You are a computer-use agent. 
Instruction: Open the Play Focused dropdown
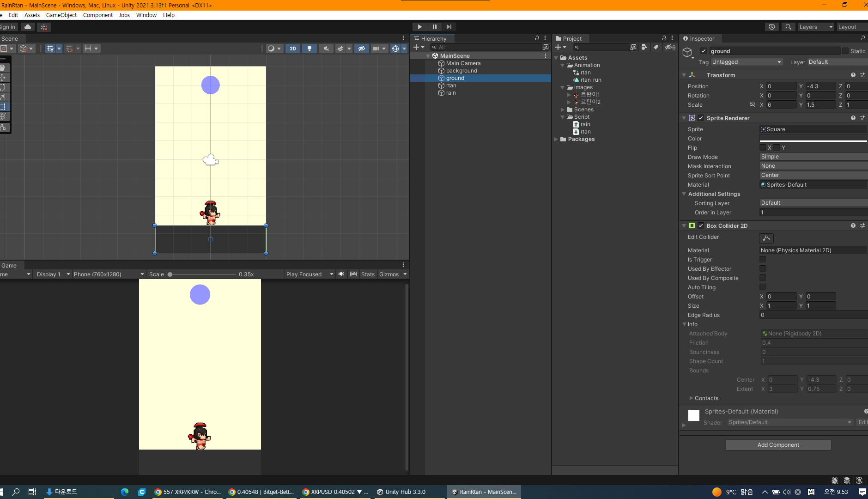(310, 274)
